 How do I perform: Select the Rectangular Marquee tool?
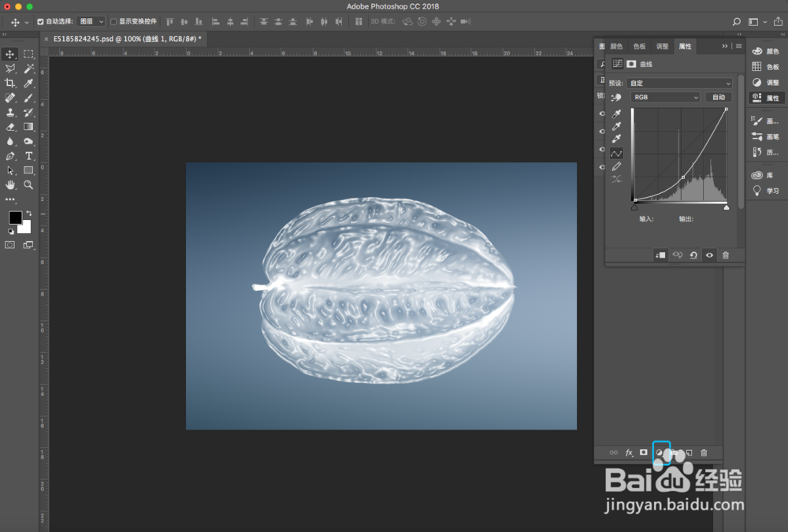[x=28, y=54]
